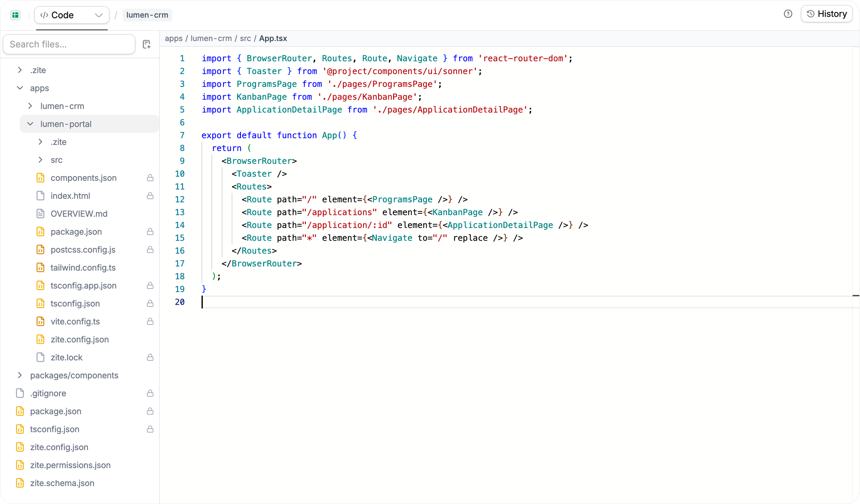Viewport: 860px width, 504px height.
Task: Click the lumen-crm breadcrumb segment
Action: (211, 38)
